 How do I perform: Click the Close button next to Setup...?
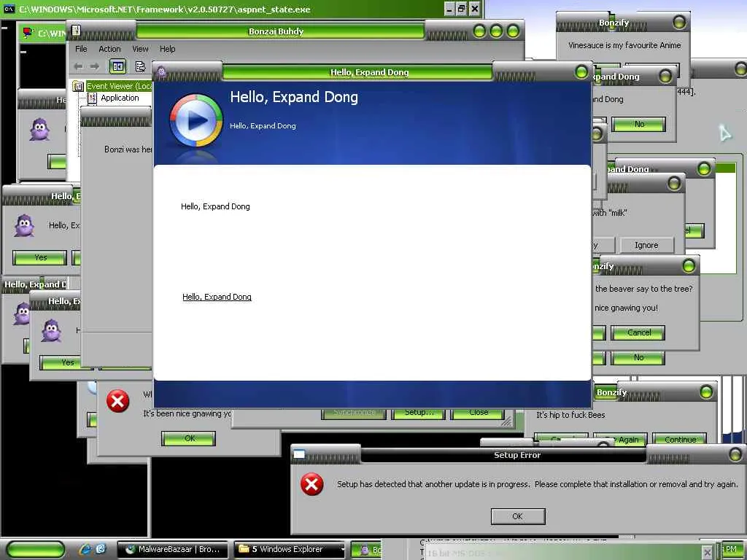[479, 413]
